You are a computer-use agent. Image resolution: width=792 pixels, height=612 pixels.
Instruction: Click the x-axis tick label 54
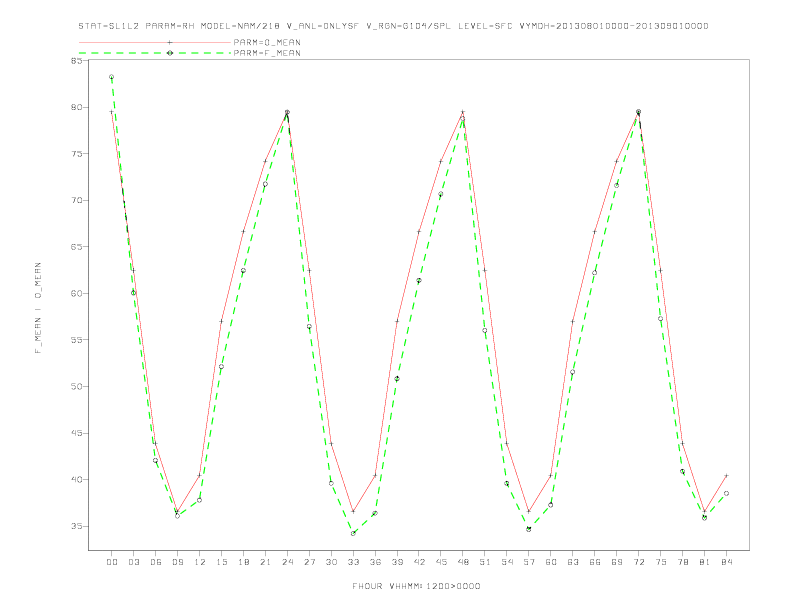[507, 562]
